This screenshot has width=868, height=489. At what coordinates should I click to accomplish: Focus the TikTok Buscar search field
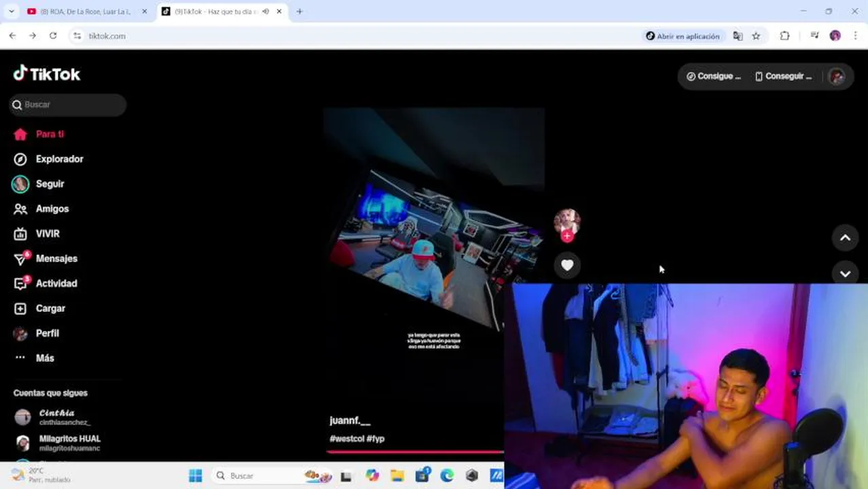click(x=68, y=105)
